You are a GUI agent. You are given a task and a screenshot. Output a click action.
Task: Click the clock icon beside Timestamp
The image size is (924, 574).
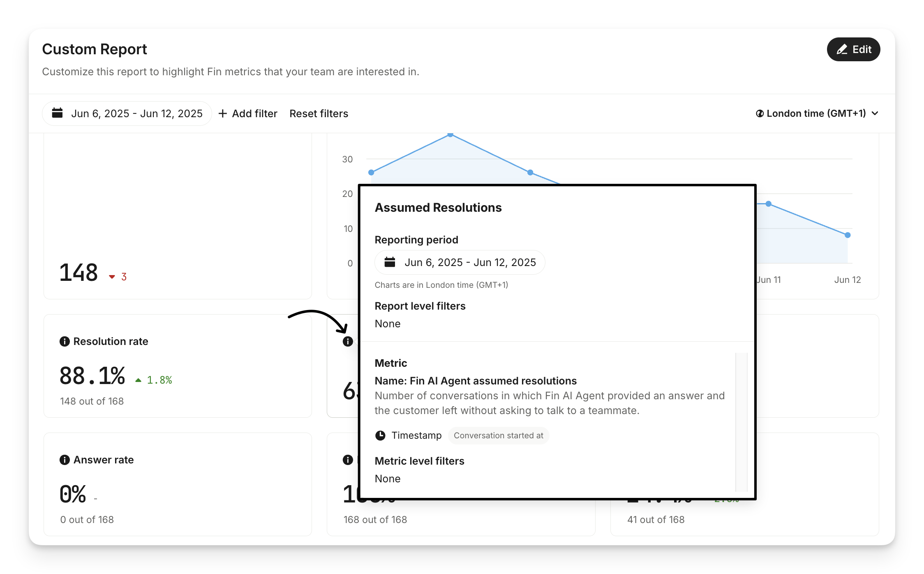point(380,435)
